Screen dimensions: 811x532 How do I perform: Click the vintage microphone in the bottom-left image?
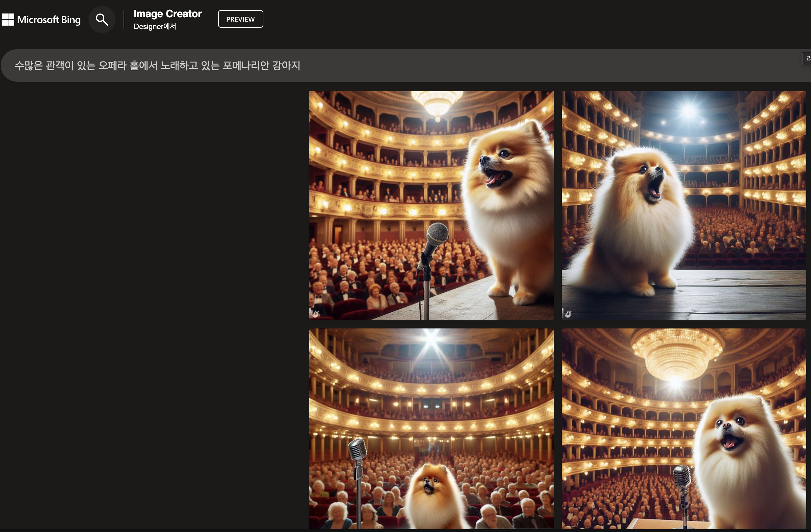357,450
